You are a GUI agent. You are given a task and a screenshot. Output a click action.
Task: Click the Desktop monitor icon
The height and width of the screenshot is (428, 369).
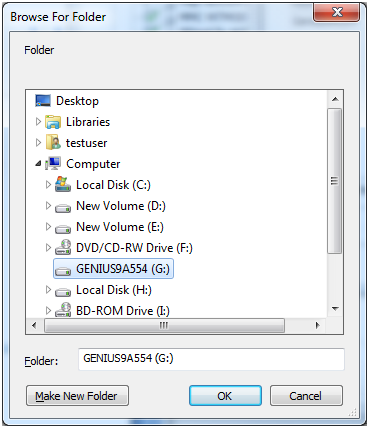pos(43,100)
